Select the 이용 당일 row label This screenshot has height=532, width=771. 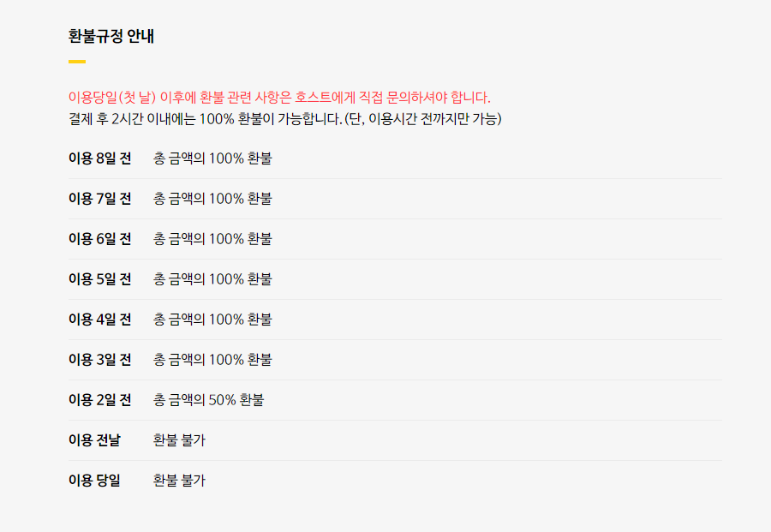(x=94, y=481)
